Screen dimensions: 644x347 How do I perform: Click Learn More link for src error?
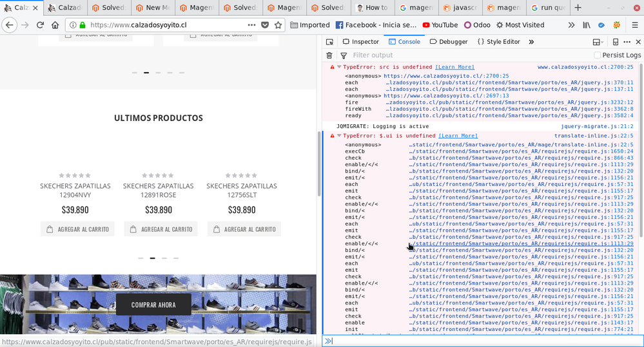[x=454, y=67]
